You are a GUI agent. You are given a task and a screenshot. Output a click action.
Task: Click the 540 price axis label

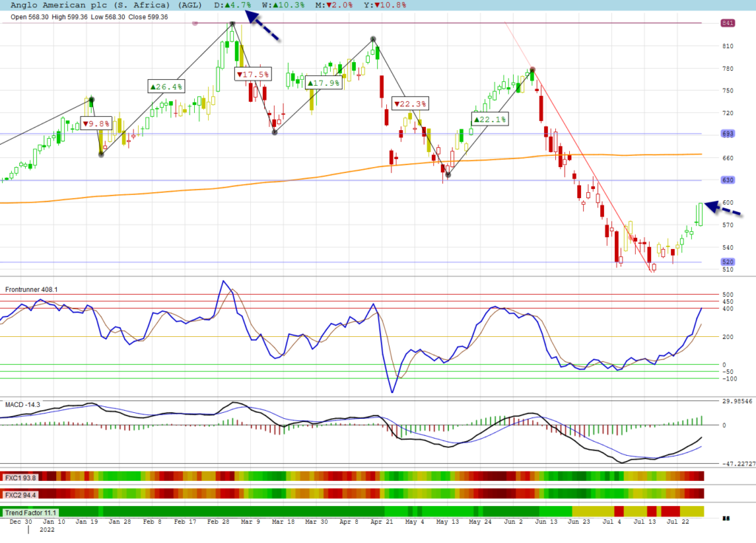[727, 247]
